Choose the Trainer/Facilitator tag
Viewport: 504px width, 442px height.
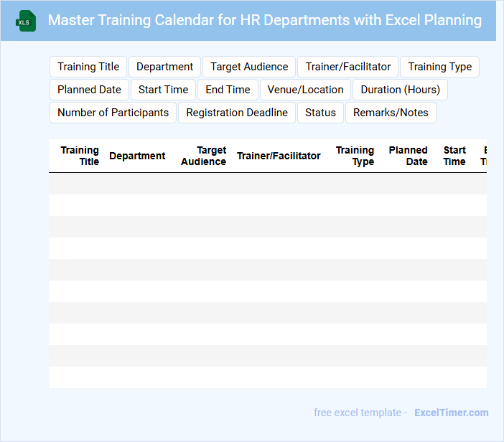tap(348, 67)
